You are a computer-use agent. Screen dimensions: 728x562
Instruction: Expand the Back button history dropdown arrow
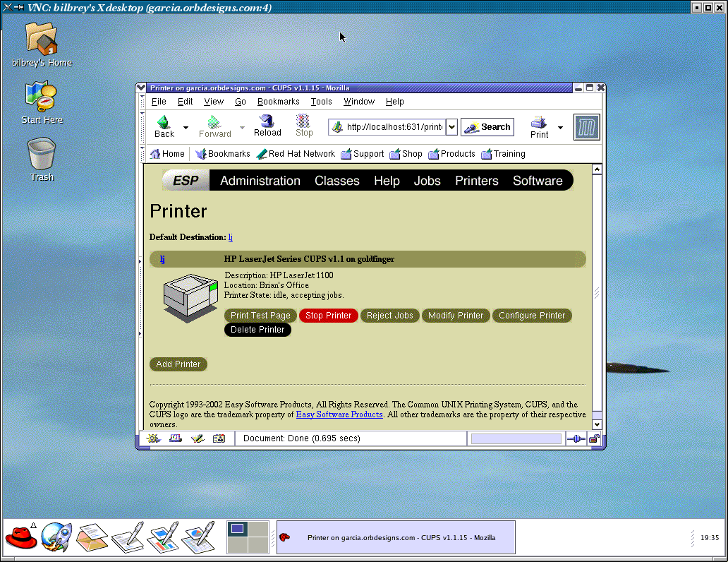click(x=186, y=128)
